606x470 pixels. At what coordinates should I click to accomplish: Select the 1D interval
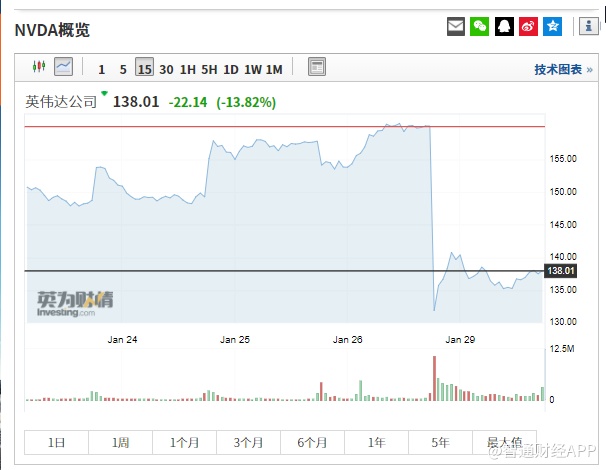point(231,70)
